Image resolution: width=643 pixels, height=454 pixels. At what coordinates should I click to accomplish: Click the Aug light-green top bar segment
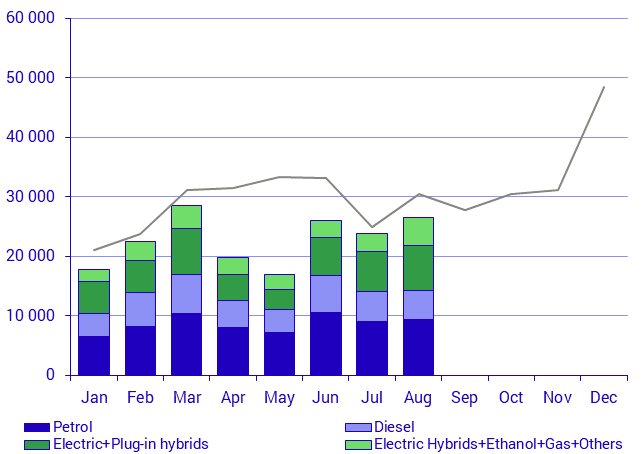pyautogui.click(x=418, y=231)
